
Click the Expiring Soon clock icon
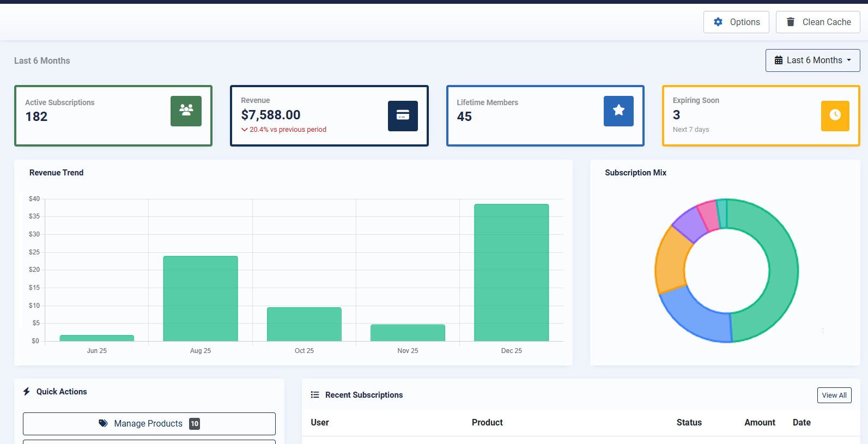tap(835, 115)
